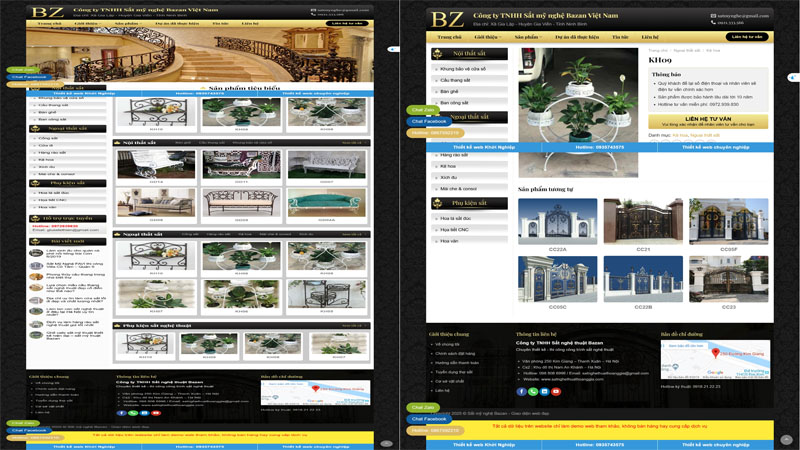Click Chat Facebook button beside product photo
800x450 pixels.
[x=429, y=121]
